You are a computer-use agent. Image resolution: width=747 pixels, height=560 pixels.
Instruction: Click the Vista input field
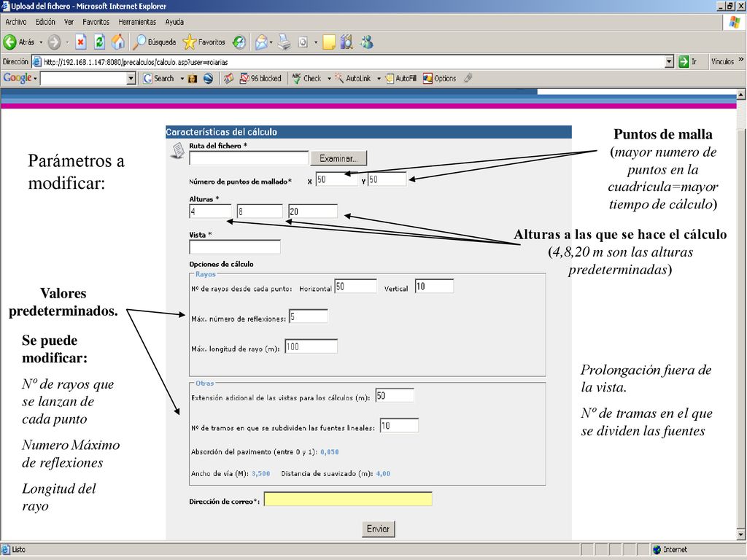235,247
